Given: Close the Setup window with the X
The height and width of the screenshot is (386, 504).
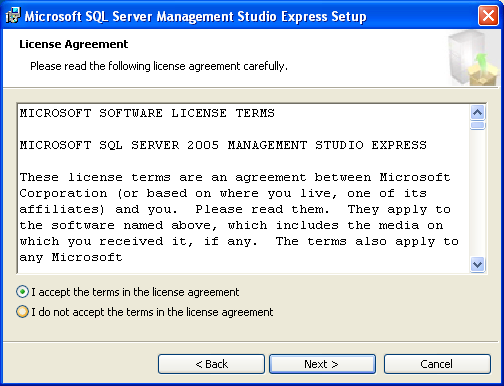Looking at the screenshot, I should click(488, 16).
